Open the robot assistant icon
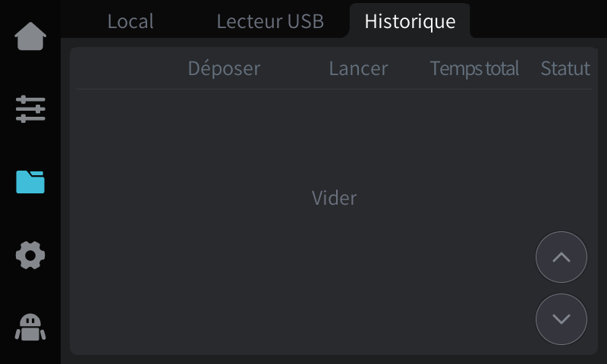 coord(30,328)
